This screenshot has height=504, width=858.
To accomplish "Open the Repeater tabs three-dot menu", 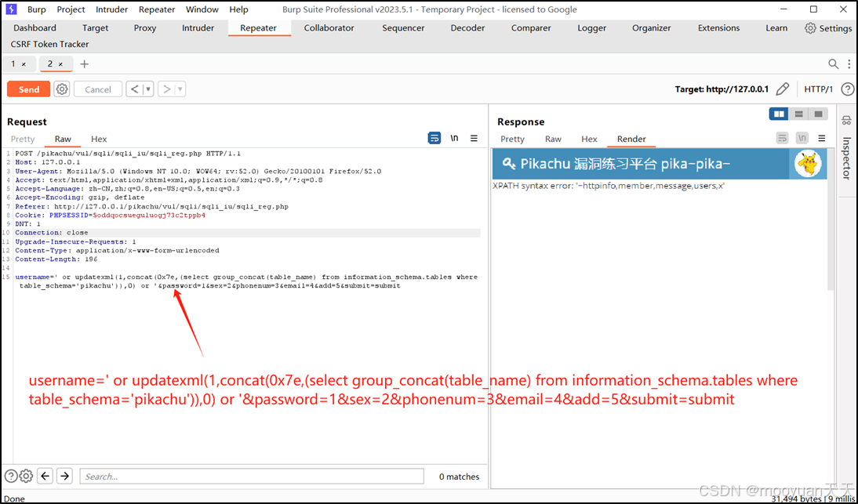I will tap(849, 64).
